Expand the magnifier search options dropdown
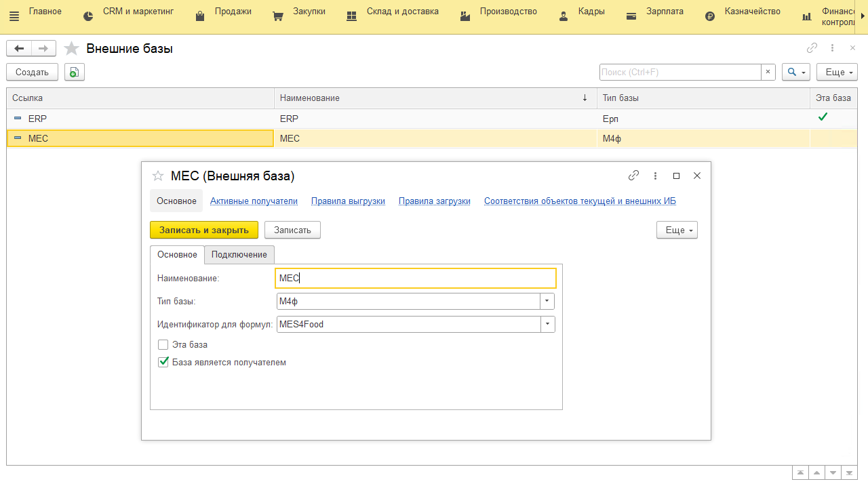 796,72
